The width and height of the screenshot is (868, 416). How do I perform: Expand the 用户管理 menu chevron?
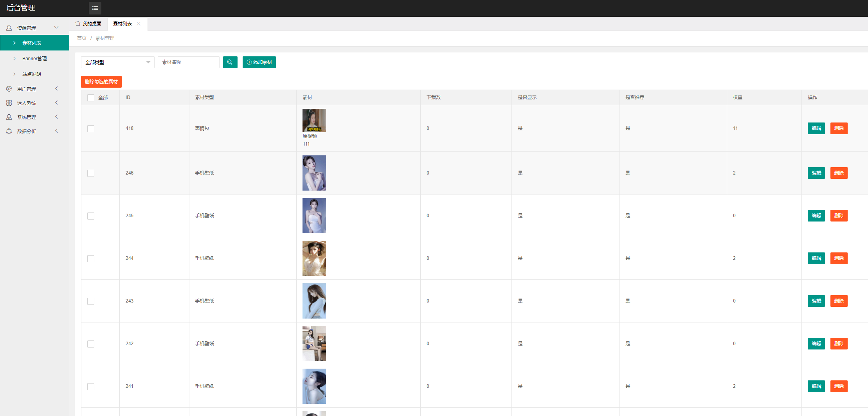click(x=56, y=88)
